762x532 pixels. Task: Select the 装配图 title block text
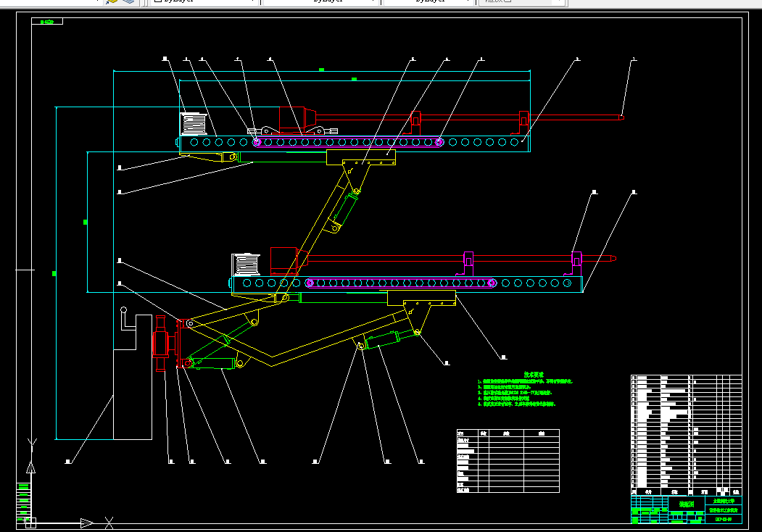(x=686, y=504)
